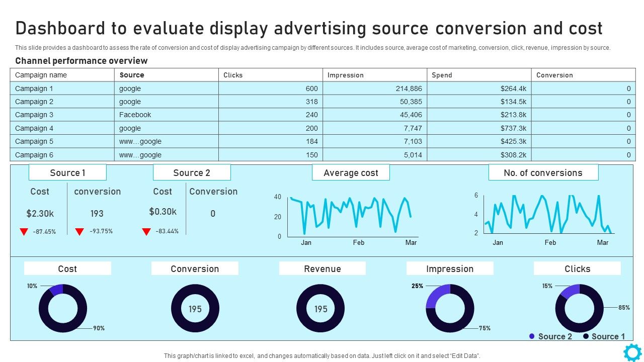644x362 pixels.
Task: Click the $425.3k spend value
Action: point(514,141)
